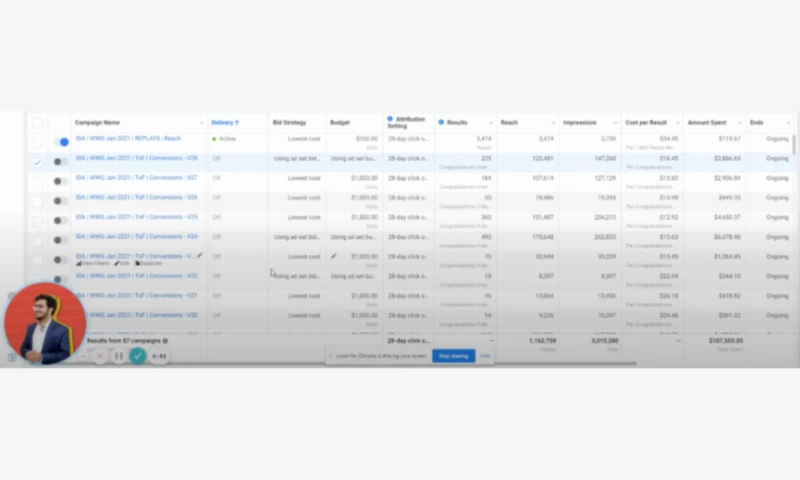Image resolution: width=800 pixels, height=480 pixels.
Task: Click the Impressions column header
Action: tap(580, 122)
